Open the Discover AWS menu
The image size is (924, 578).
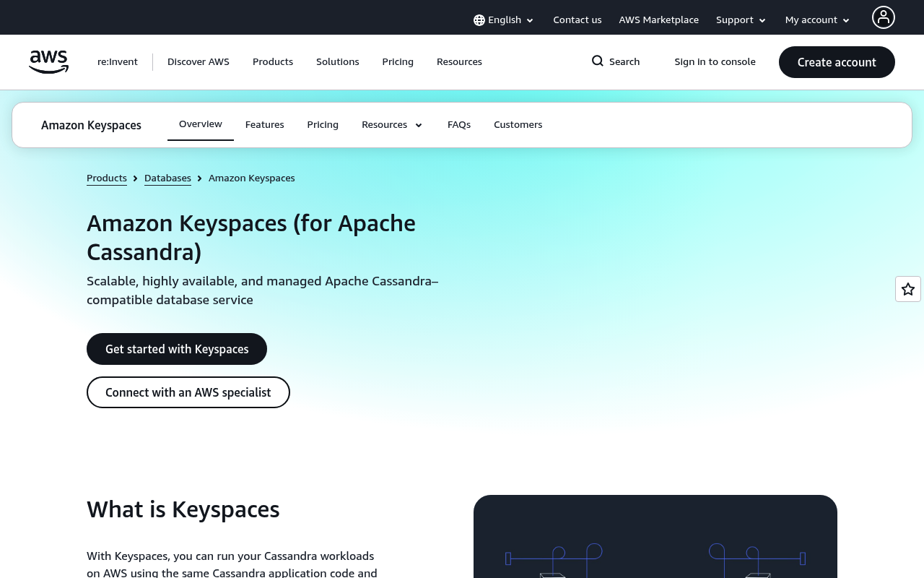(x=199, y=62)
